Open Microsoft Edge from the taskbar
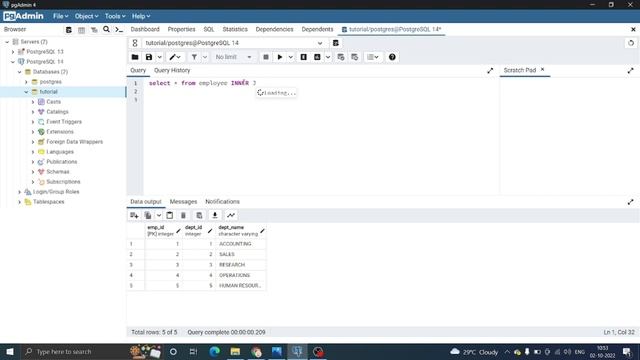This screenshot has height=360, width=640. click(214, 351)
